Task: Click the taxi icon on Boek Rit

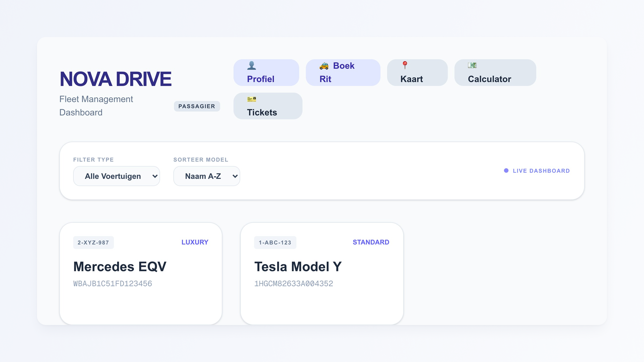Action: pyautogui.click(x=324, y=66)
